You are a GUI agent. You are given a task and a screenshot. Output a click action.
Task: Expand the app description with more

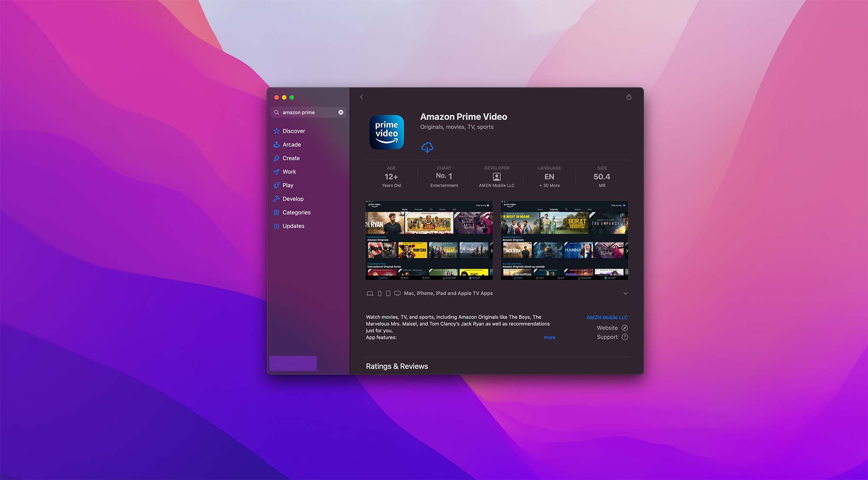(549, 338)
